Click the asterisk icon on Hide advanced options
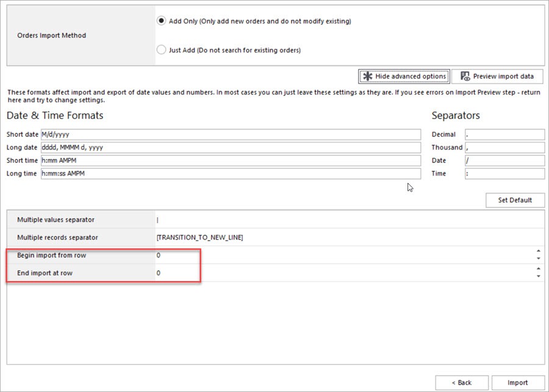This screenshot has height=392, width=549. [x=367, y=76]
